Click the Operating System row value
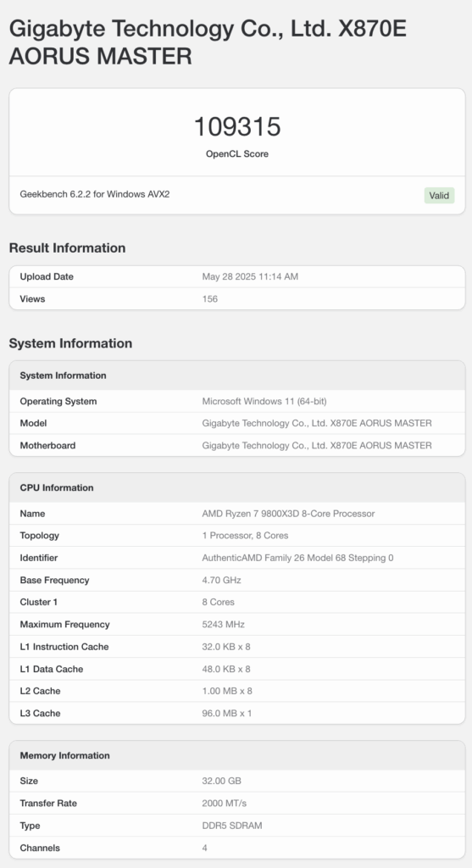 (264, 401)
